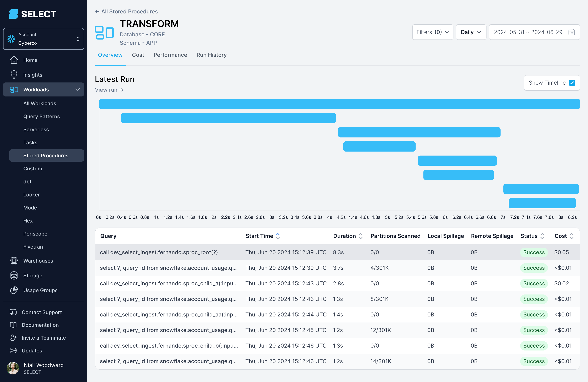588x382 pixels.
Task: Click the Snowflake account icon for Cyberco
Action: click(11, 39)
